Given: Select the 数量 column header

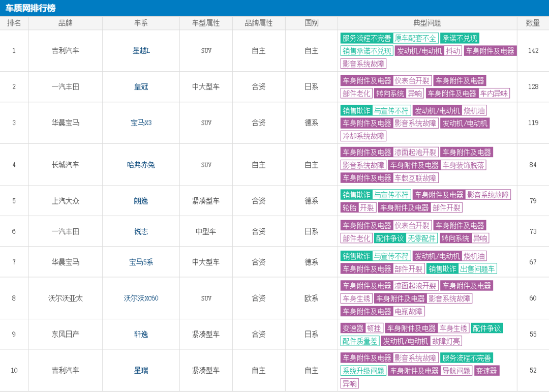Looking at the screenshot, I should tap(533, 23).
